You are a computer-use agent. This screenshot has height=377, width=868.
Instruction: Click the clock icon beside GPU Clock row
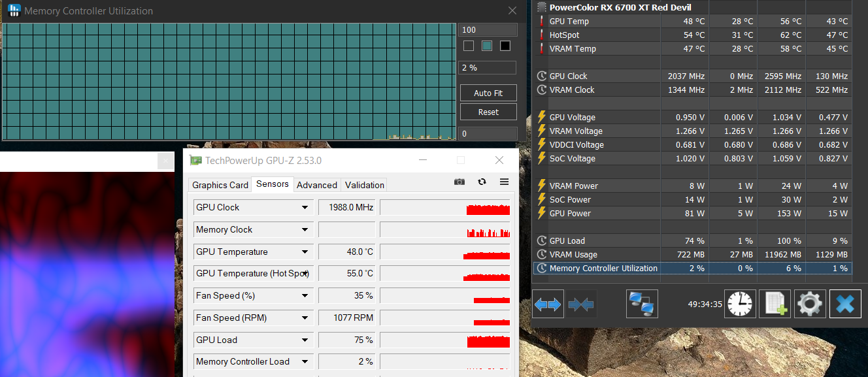pyautogui.click(x=541, y=76)
